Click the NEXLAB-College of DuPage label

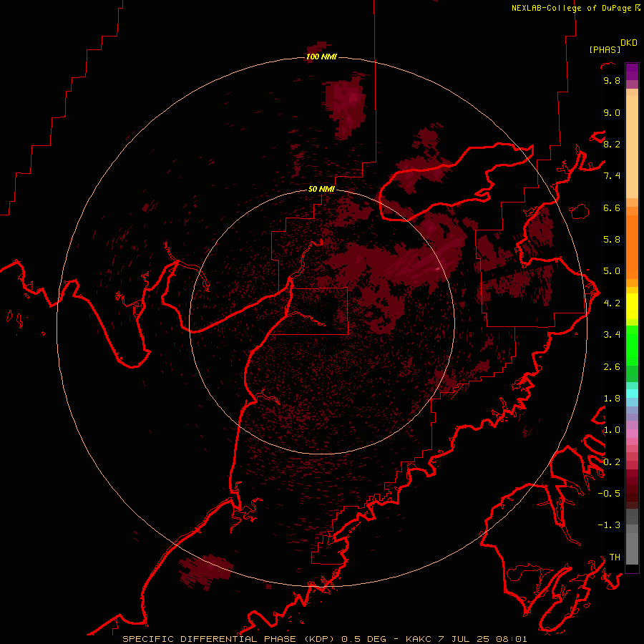tap(572, 8)
